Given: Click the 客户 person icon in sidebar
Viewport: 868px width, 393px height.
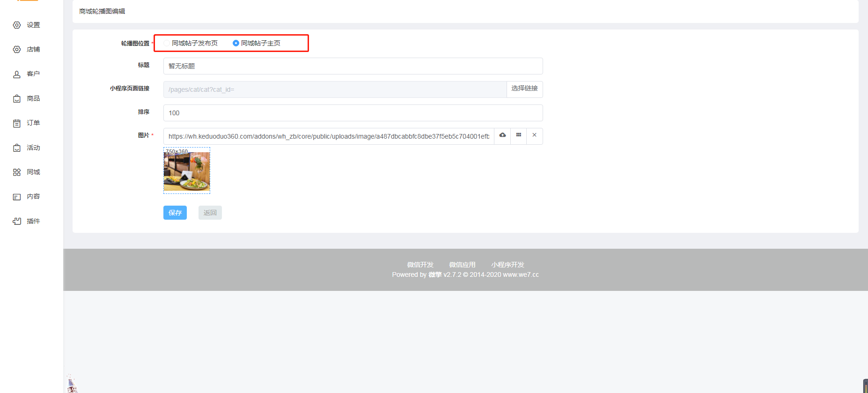Looking at the screenshot, I should (x=17, y=74).
